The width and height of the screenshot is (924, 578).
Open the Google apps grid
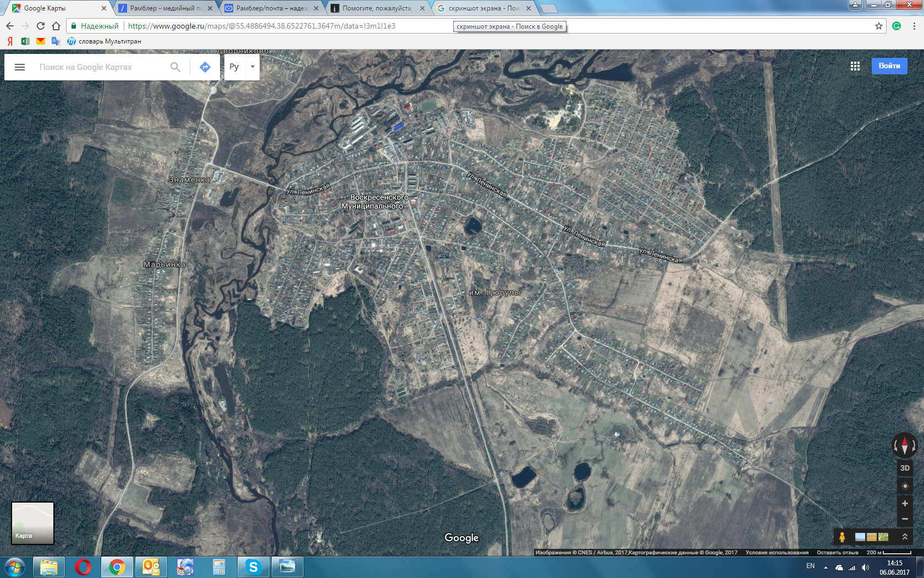coord(855,66)
